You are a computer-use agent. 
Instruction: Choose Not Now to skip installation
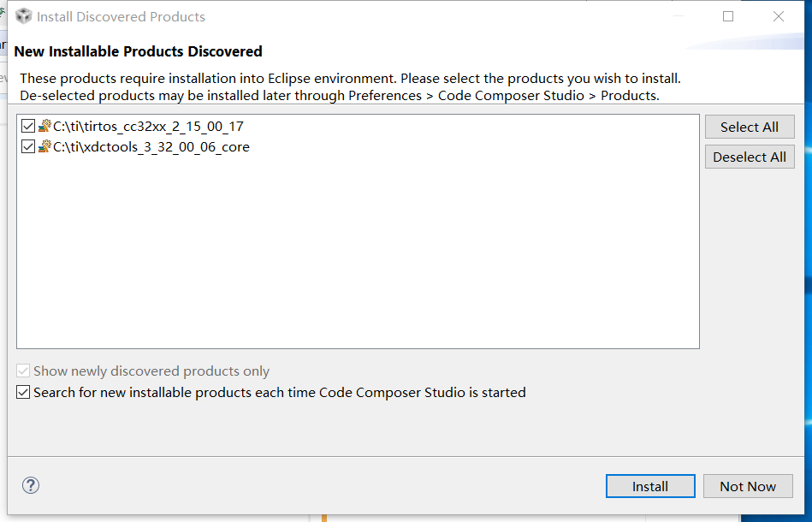pos(748,486)
